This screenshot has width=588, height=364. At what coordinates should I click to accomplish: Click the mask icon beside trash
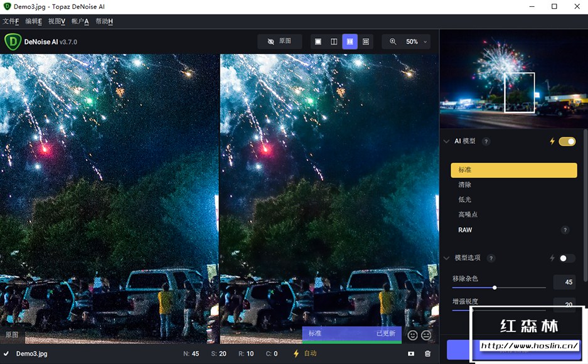(x=411, y=353)
